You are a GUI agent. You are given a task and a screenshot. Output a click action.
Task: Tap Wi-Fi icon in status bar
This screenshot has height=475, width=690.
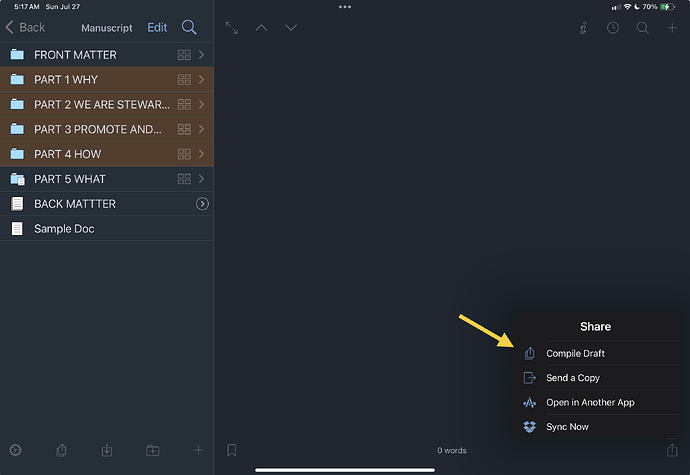627,7
